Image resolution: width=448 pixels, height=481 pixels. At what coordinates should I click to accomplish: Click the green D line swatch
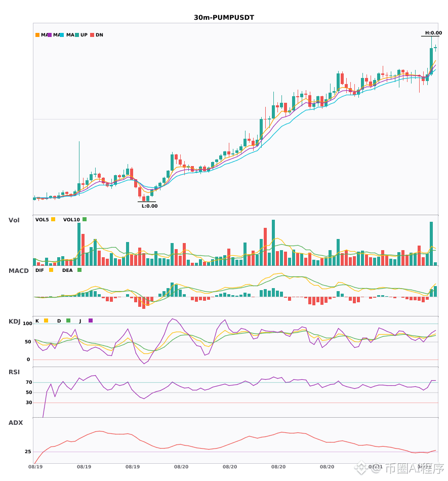(x=68, y=320)
